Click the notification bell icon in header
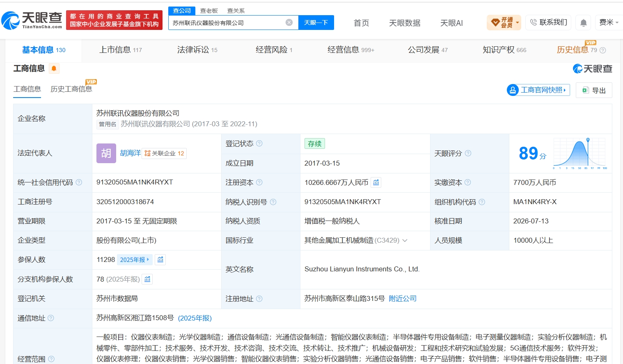623x364 pixels. pyautogui.click(x=583, y=23)
